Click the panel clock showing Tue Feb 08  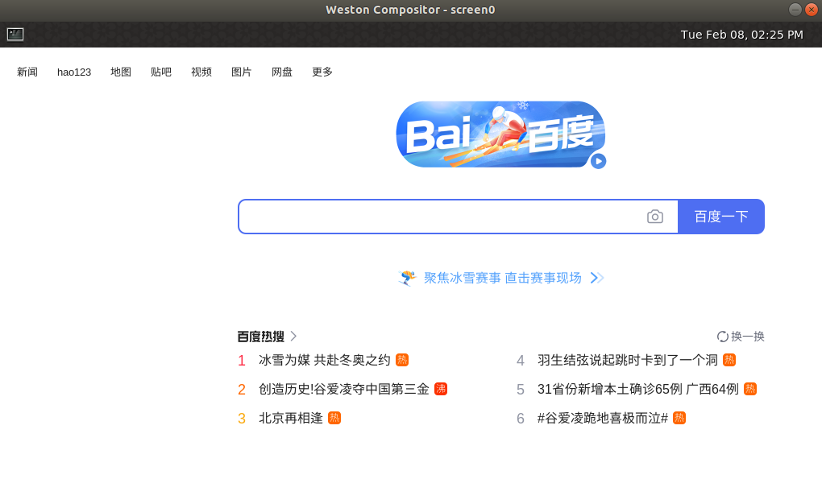741,35
